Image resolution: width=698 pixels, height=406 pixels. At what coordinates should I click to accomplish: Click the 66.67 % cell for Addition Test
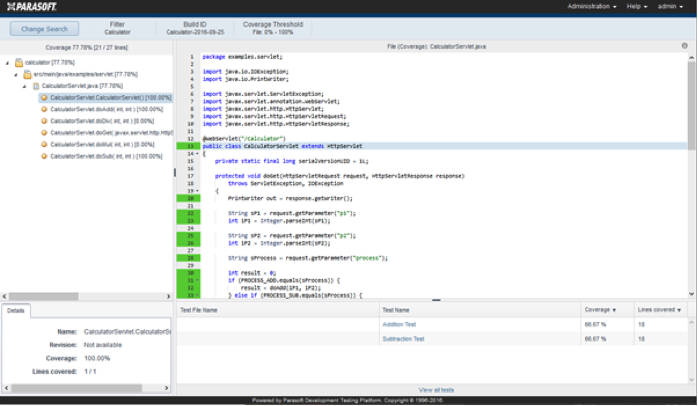click(x=595, y=325)
